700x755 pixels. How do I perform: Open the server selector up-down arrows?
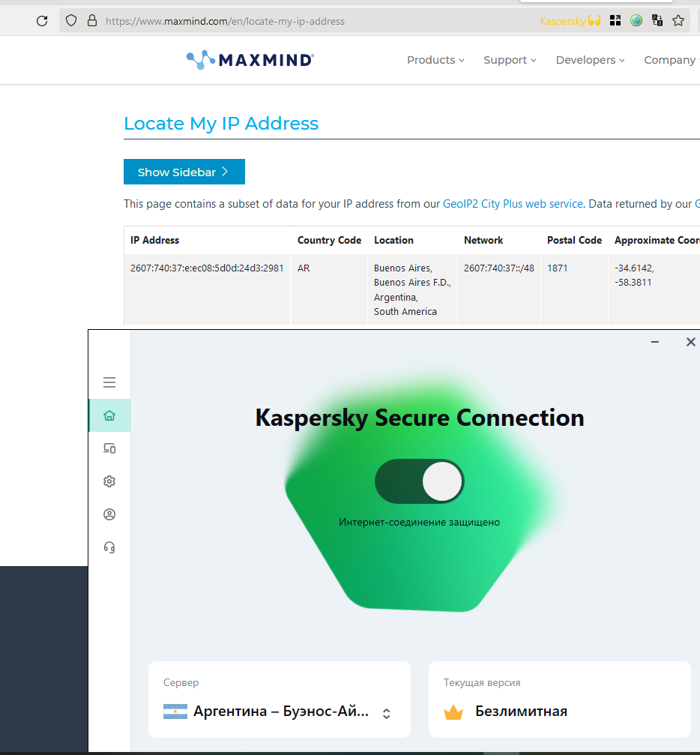click(386, 713)
